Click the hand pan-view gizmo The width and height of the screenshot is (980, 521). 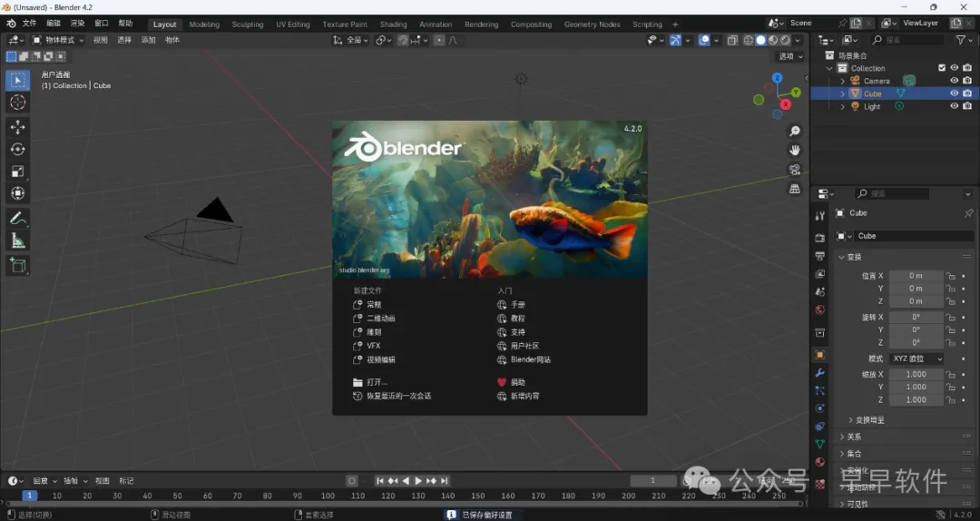(794, 150)
